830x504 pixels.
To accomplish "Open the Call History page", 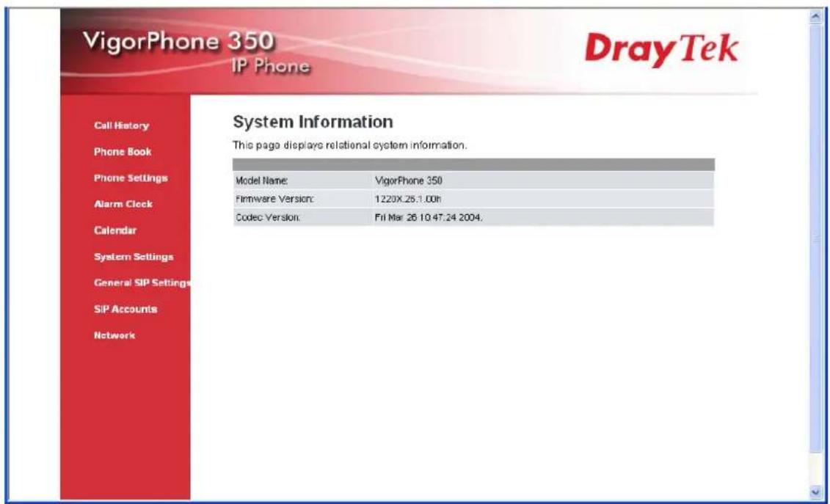I will tap(121, 125).
